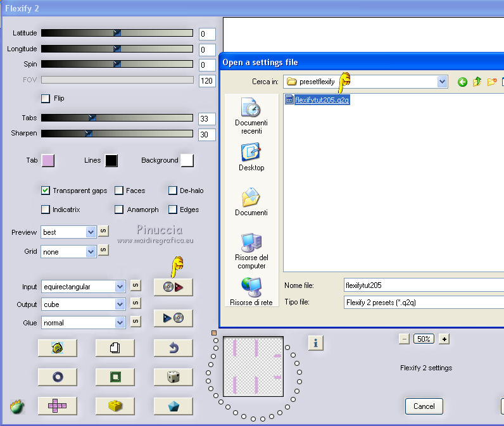
Task: Open Risorse di rete shortcut
Action: coord(251,292)
